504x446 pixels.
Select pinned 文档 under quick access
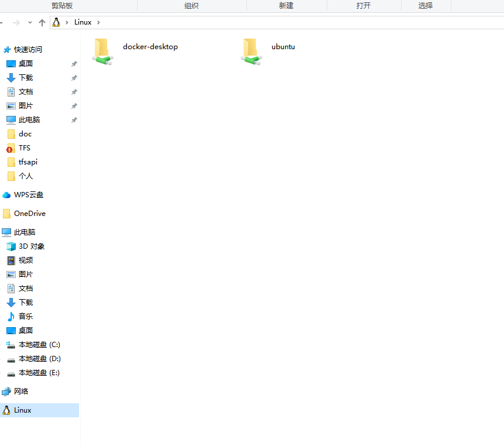tap(26, 92)
